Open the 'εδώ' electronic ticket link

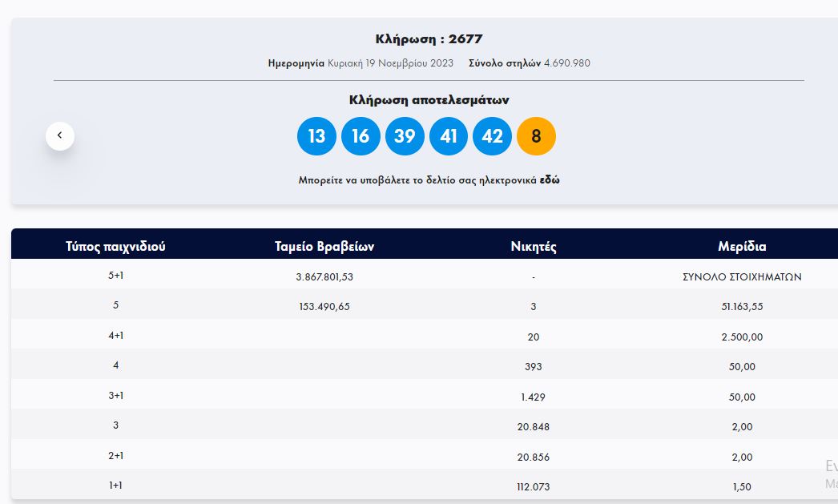point(550,180)
